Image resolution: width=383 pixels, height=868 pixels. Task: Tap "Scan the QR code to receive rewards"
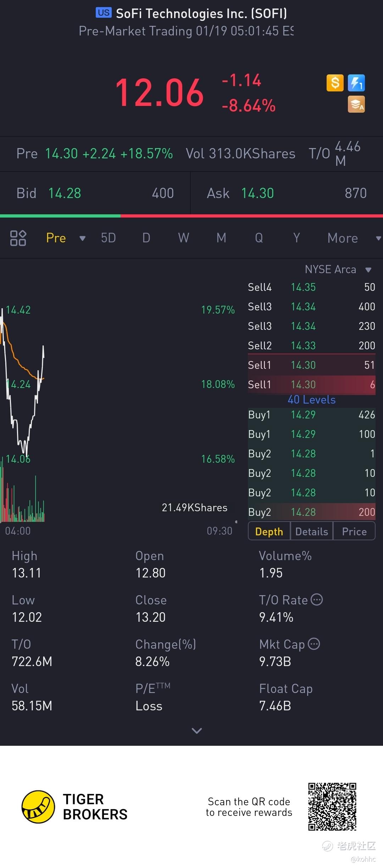(249, 807)
